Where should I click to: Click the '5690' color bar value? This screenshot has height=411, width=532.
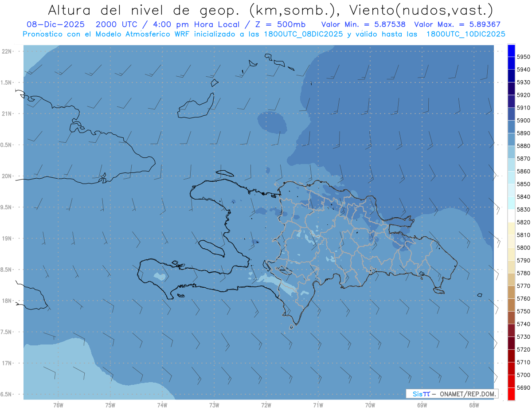(523, 388)
